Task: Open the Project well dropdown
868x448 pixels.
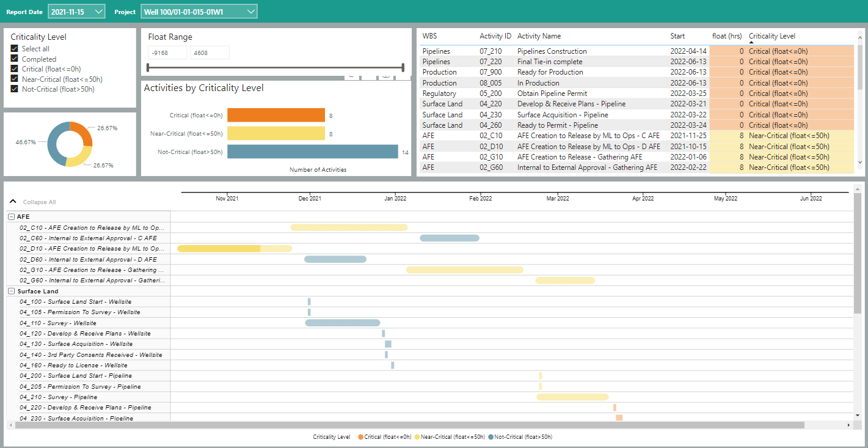Action: (x=199, y=12)
